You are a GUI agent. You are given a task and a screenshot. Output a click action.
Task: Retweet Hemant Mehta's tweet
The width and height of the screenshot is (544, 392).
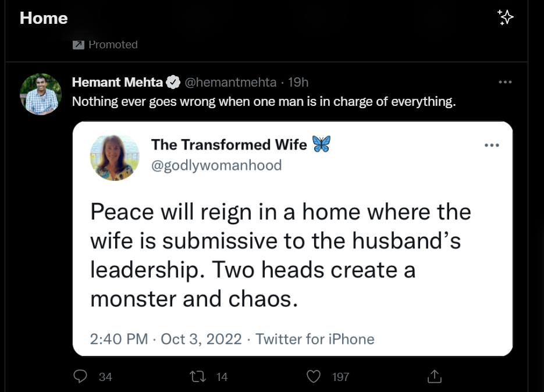coord(200,377)
